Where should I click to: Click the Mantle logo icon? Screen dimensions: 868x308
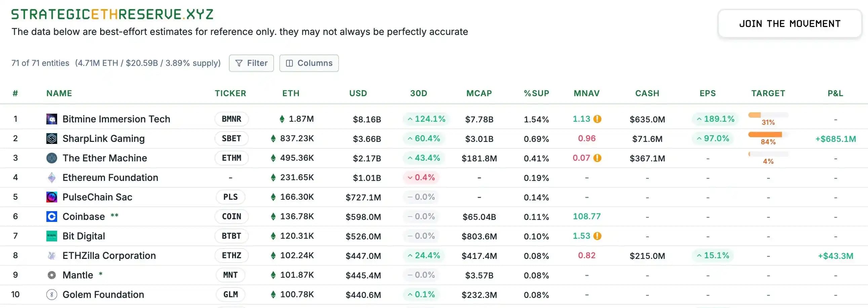(51, 275)
